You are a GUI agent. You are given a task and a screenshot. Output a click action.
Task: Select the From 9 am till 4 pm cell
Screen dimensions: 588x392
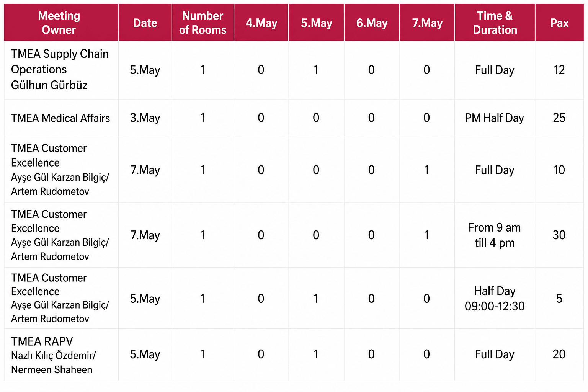pos(495,235)
